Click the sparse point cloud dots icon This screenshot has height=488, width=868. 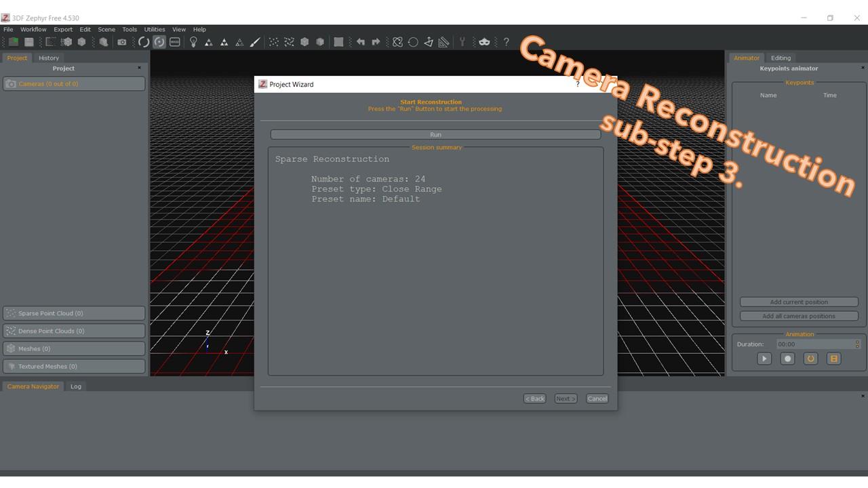(274, 42)
